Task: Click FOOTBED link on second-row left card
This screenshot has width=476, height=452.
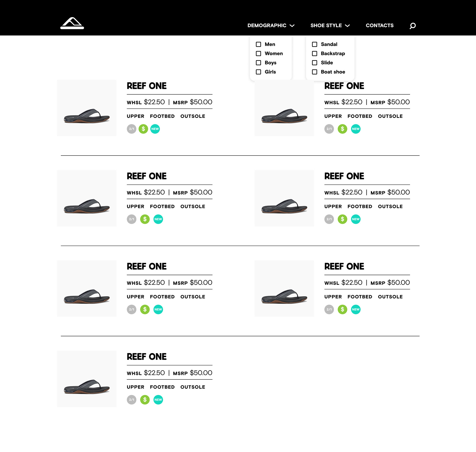Action: (x=162, y=207)
